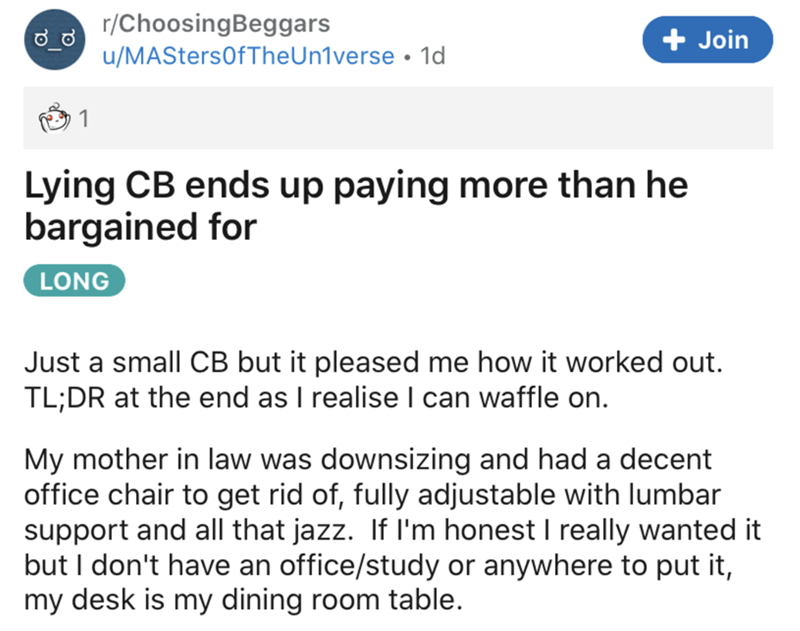Open the u/MAStersOfTheUn1verse profile link
This screenshot has height=631, width=800.
coord(247,56)
